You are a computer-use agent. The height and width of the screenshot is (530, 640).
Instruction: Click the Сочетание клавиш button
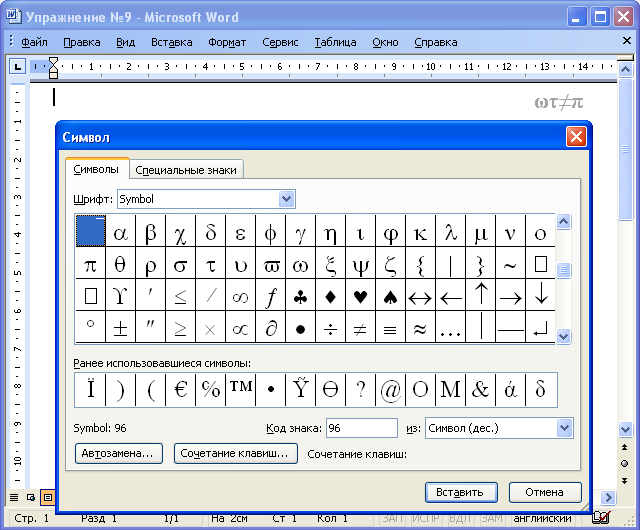click(236, 453)
